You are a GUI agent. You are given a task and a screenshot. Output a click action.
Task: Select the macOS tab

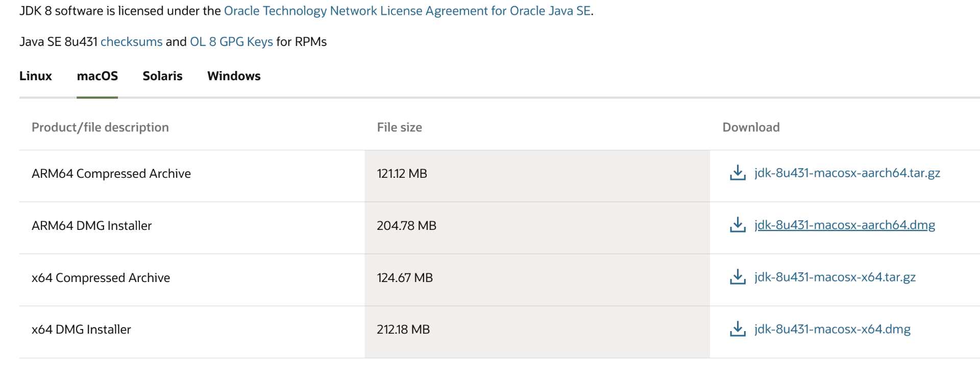97,76
